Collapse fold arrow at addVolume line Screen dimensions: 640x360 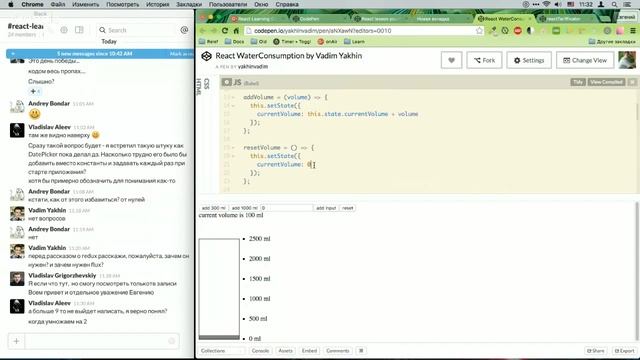tap(233, 98)
